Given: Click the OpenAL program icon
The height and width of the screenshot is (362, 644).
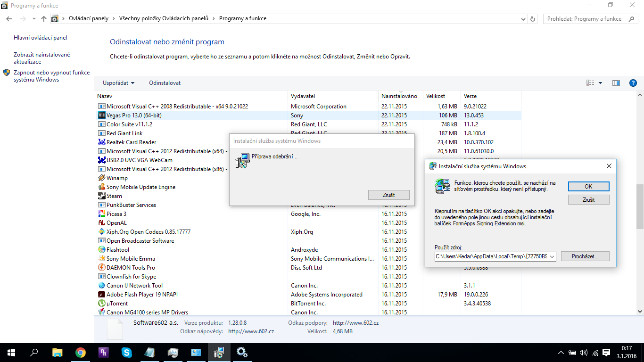Looking at the screenshot, I should (101, 223).
